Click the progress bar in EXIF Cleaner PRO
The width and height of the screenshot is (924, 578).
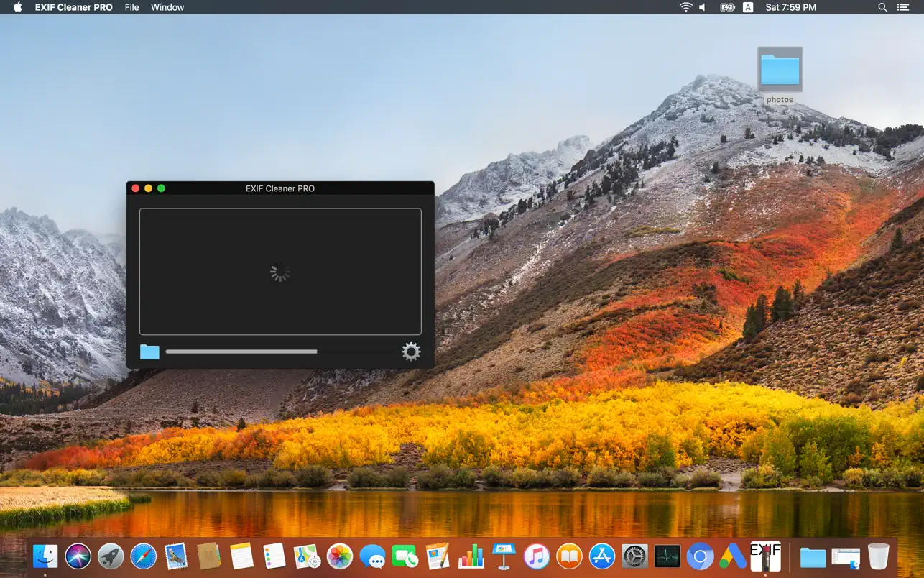(241, 352)
